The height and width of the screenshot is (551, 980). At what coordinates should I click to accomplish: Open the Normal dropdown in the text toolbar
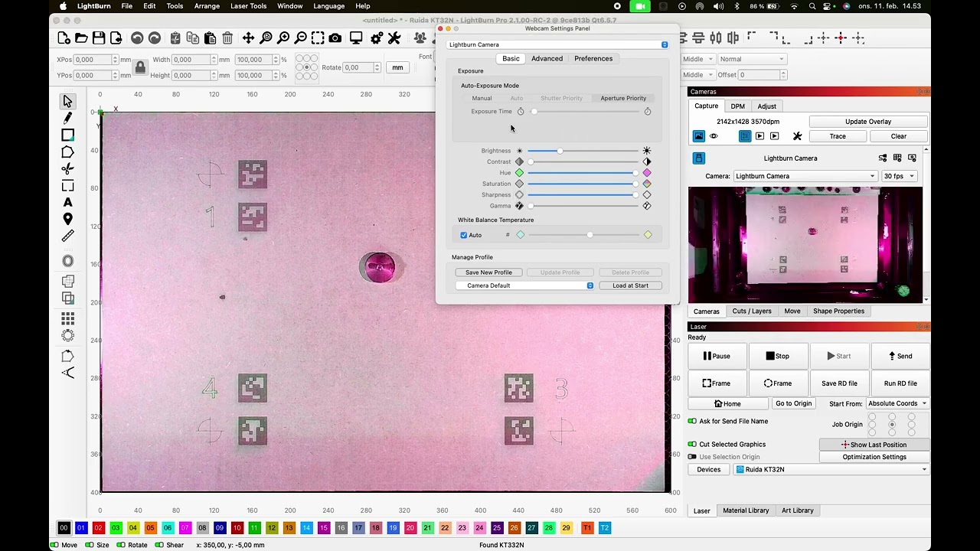(x=751, y=59)
